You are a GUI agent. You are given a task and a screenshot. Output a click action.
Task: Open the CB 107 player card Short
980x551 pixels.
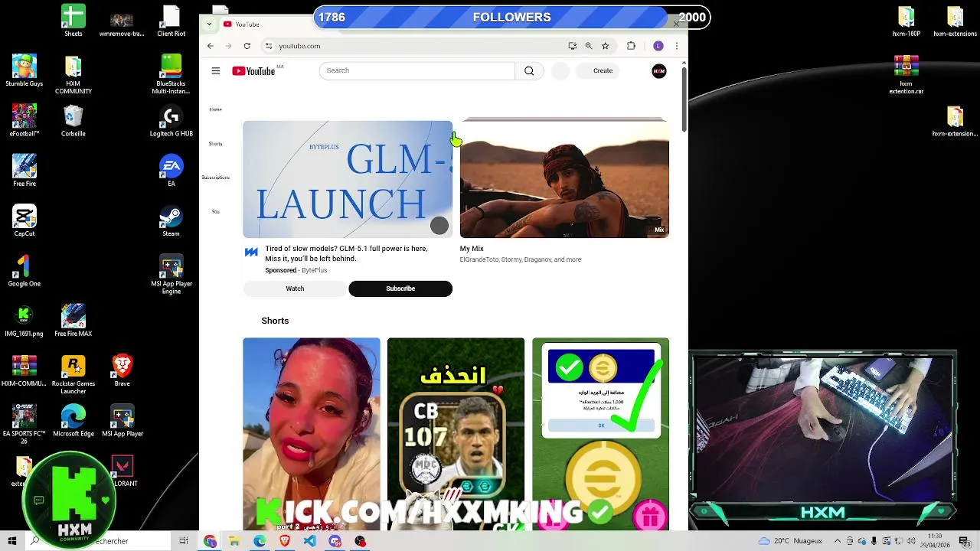click(x=456, y=434)
